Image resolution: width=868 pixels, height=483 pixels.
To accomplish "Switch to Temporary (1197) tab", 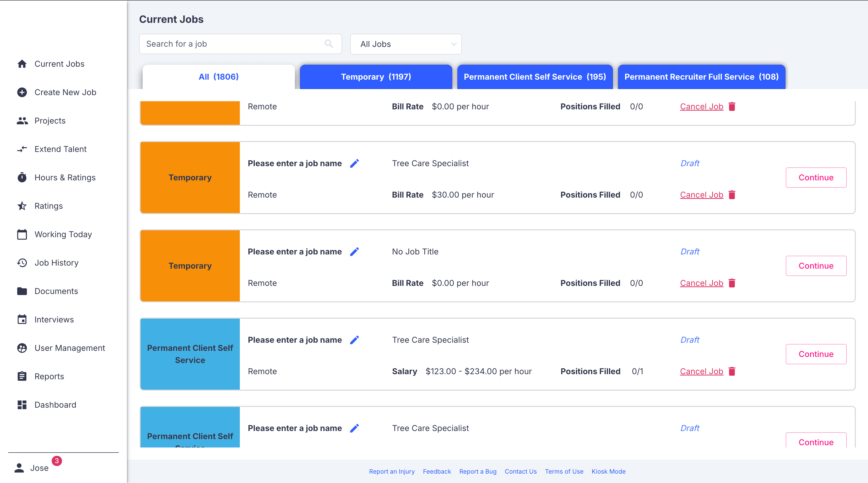I will [x=376, y=77].
